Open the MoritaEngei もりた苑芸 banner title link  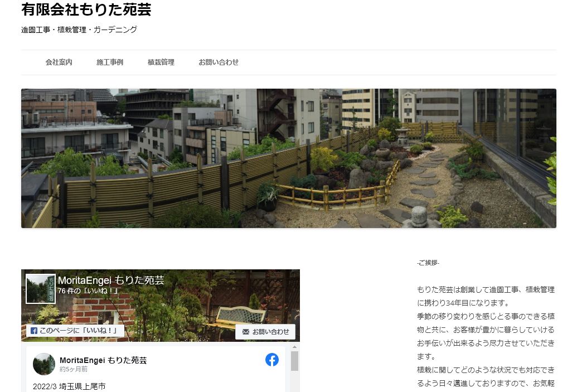pos(111,280)
